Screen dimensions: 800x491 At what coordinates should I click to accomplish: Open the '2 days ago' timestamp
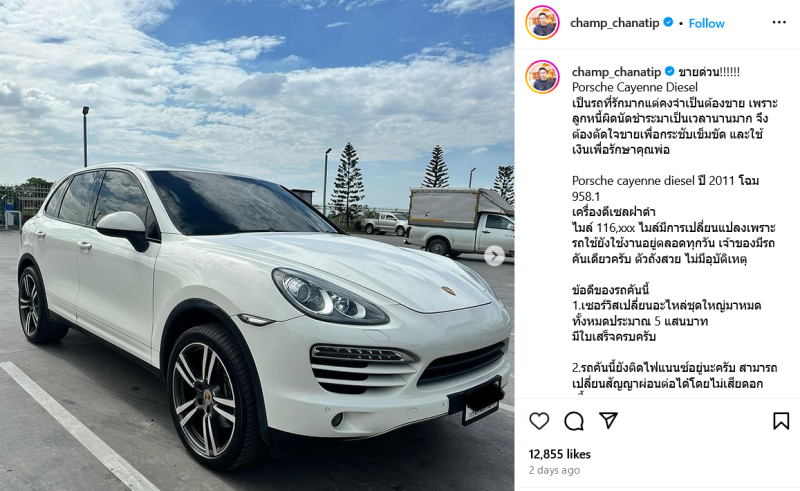point(554,470)
